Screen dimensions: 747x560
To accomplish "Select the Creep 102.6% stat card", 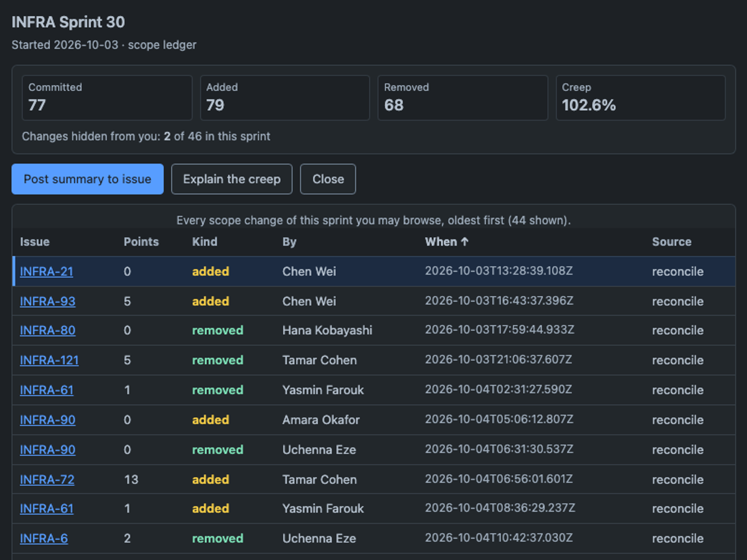I will [x=641, y=98].
